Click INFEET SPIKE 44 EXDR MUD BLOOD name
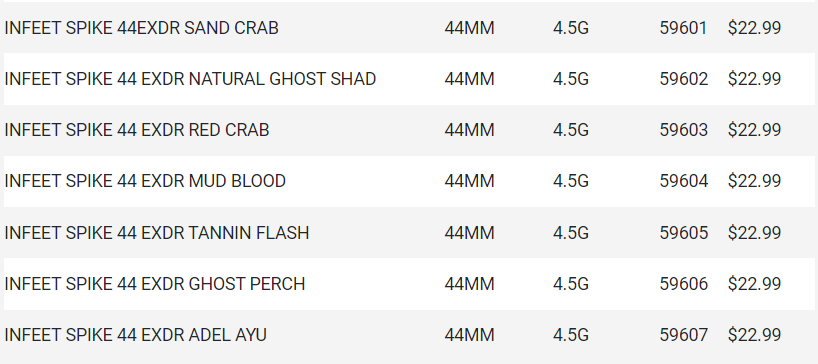 tap(145, 181)
